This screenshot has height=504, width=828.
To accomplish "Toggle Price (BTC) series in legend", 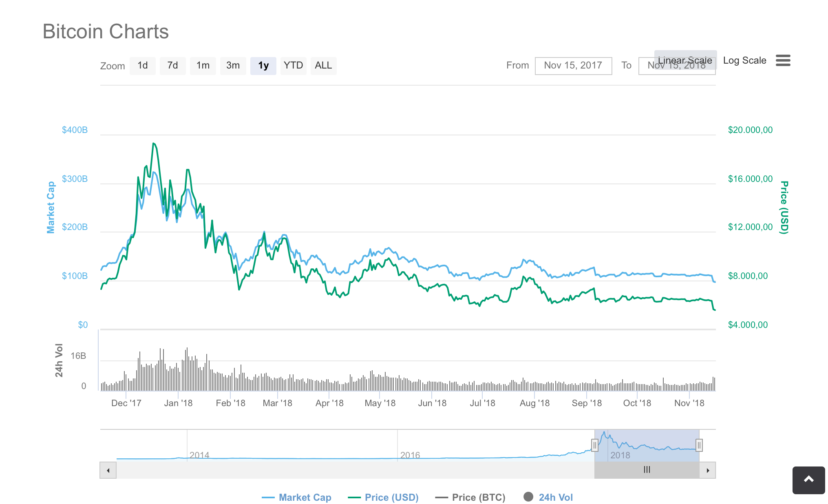I will 470,497.
